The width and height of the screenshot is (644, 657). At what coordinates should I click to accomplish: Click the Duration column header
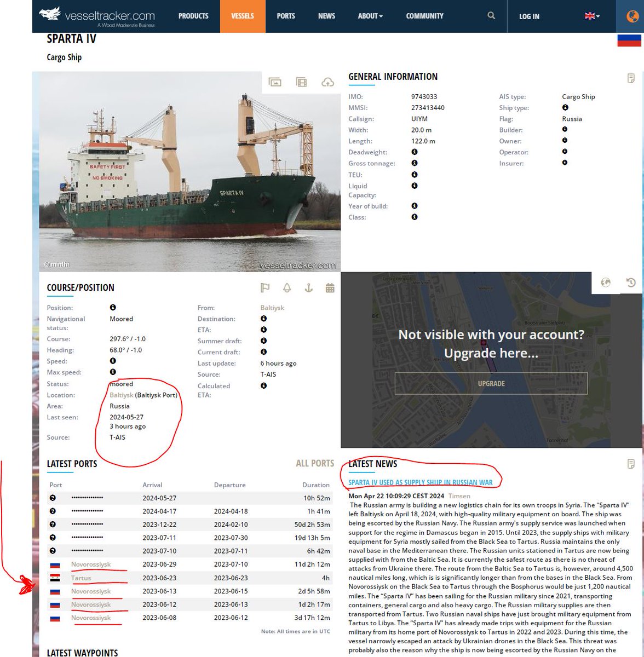[316, 485]
